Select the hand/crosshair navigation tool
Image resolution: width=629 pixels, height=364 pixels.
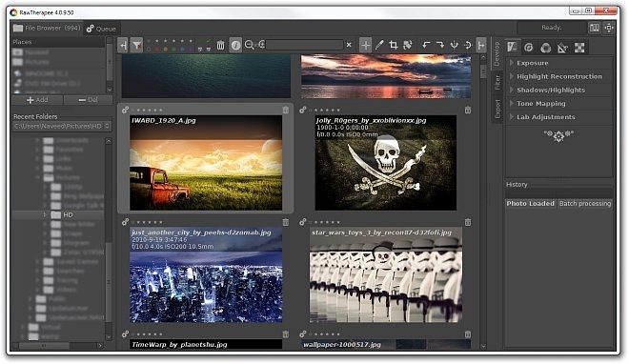365,45
